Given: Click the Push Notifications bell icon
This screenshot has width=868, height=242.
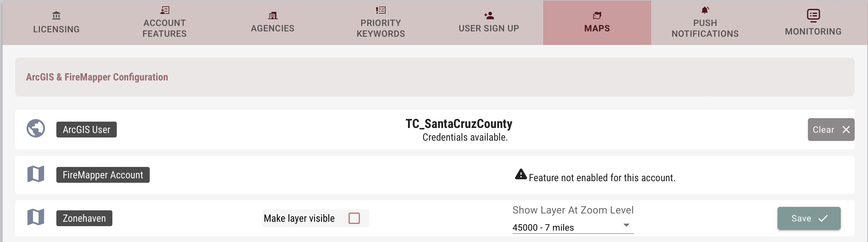Looking at the screenshot, I should pos(705,10).
